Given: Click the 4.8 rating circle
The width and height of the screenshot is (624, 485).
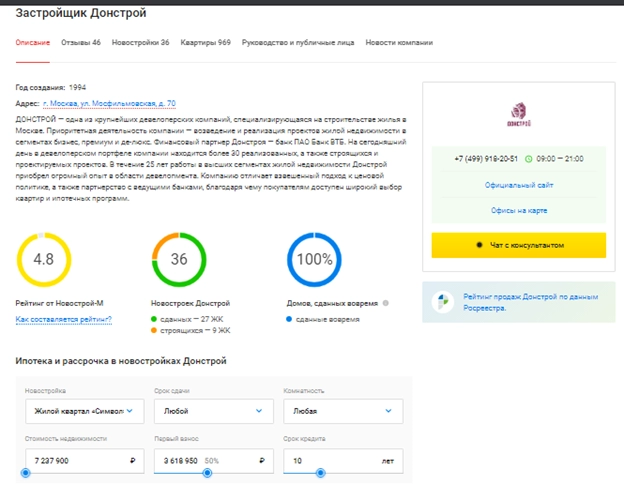Looking at the screenshot, I should coord(44,259).
